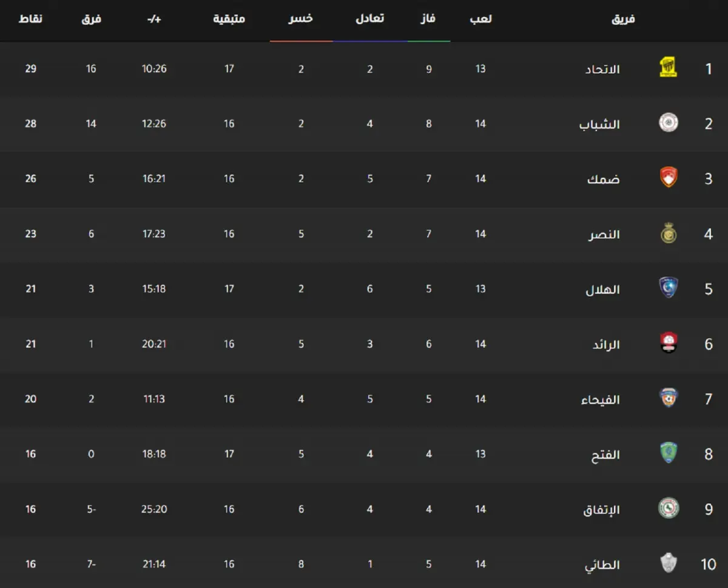
Task: Sort by خسر losses column header
Action: (301, 19)
